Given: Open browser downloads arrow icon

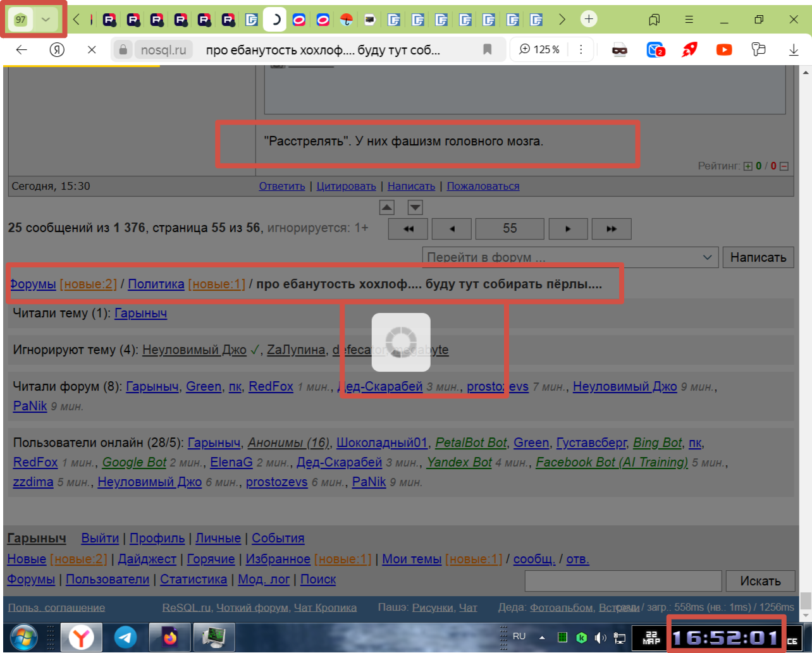Looking at the screenshot, I should click(794, 49).
